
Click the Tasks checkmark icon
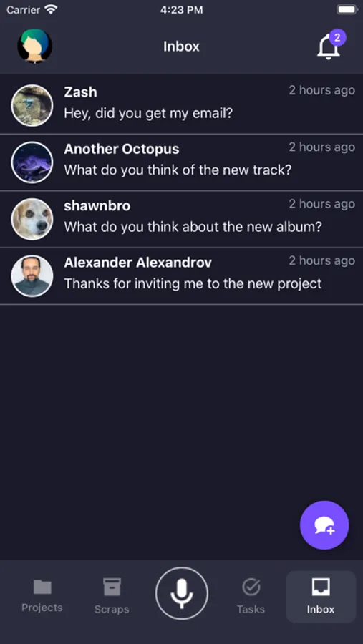click(251, 587)
